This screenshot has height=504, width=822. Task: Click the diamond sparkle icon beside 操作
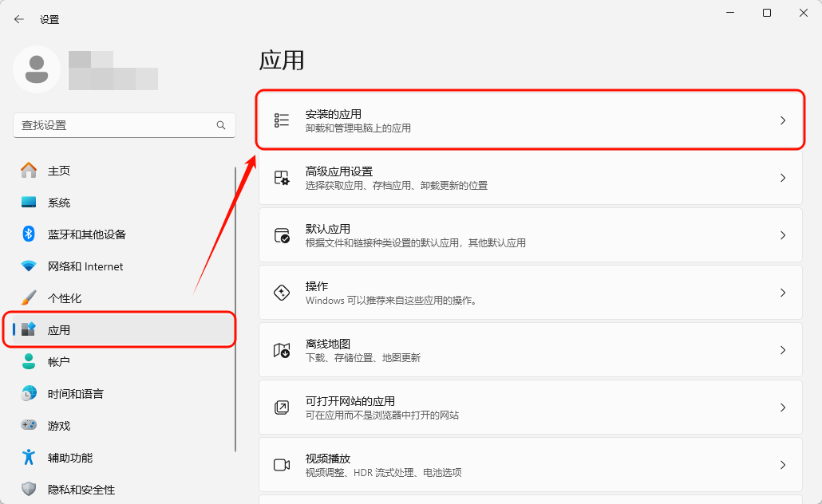pyautogui.click(x=282, y=293)
